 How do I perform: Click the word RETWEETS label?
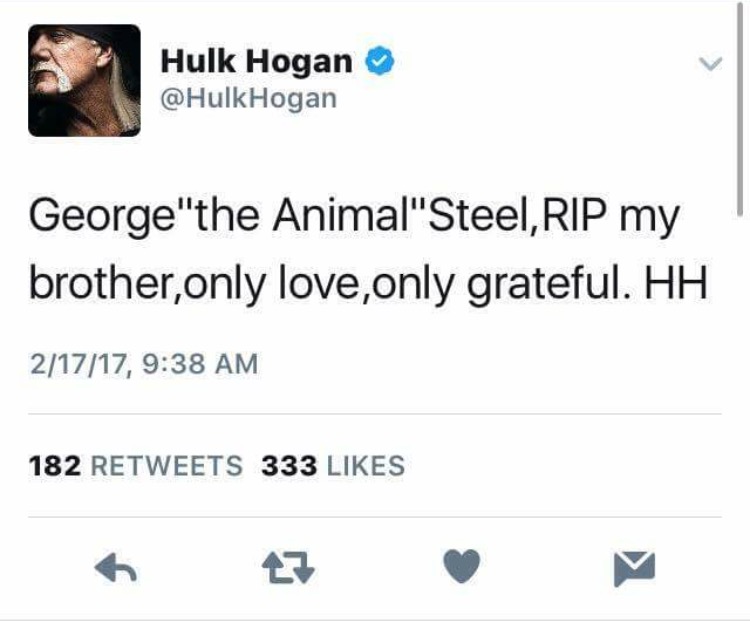pos(166,466)
